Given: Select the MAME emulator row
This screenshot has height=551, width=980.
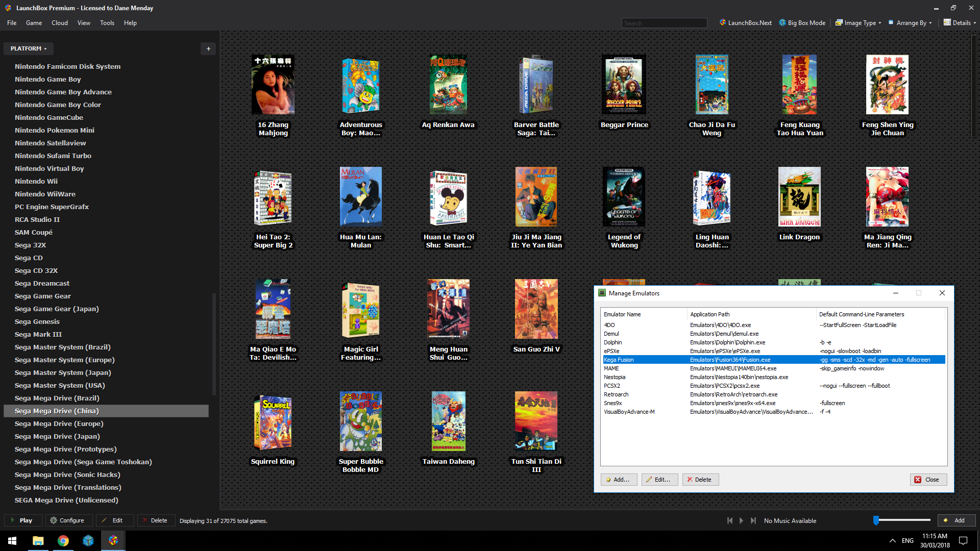Looking at the screenshot, I should 774,368.
